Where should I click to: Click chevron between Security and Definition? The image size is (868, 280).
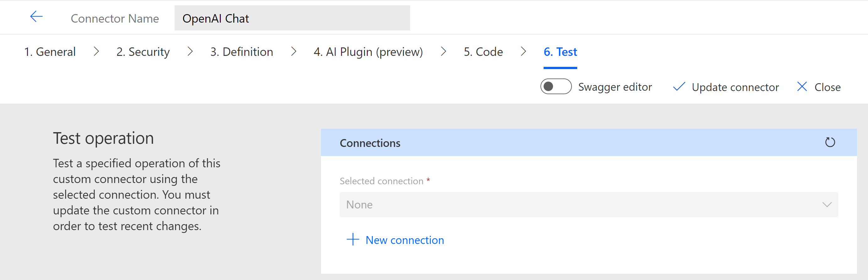(x=190, y=51)
